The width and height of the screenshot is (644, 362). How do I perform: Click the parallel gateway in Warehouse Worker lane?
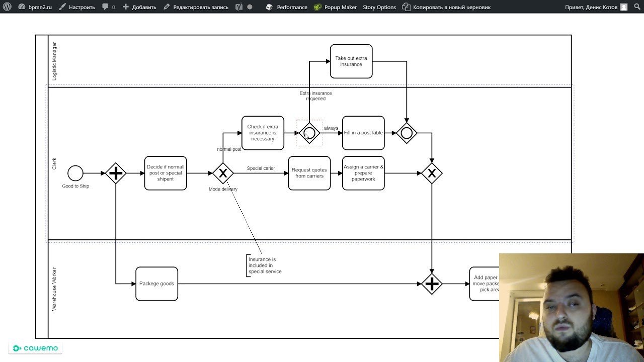[432, 284]
